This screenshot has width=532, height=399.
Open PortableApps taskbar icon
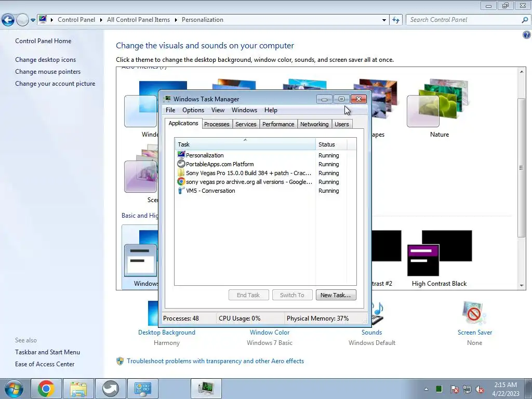111,389
